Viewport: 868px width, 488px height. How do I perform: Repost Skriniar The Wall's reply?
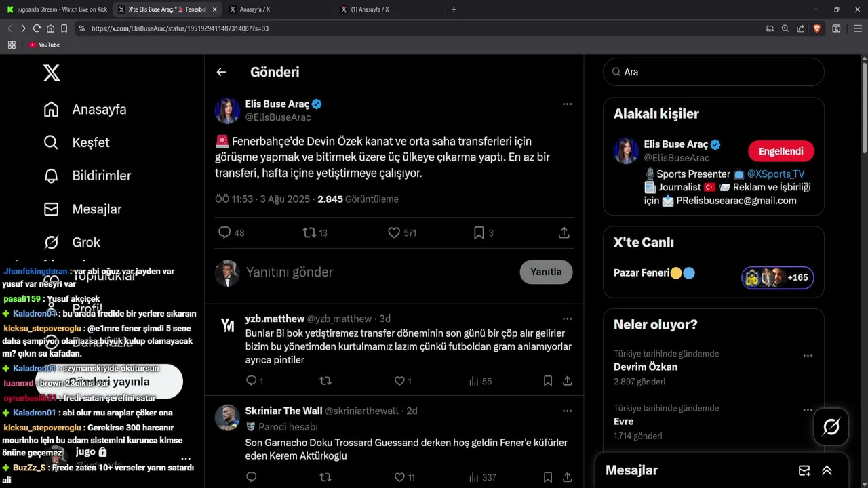coord(325,477)
